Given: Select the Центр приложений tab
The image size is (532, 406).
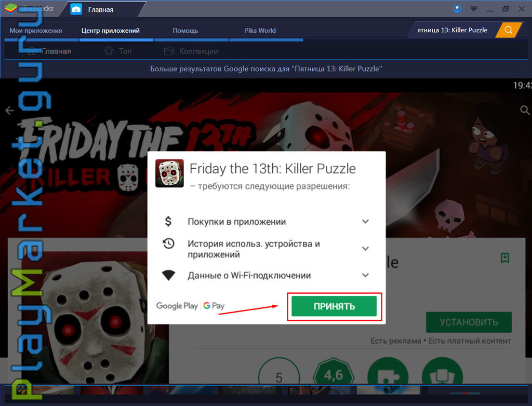Looking at the screenshot, I should click(111, 31).
